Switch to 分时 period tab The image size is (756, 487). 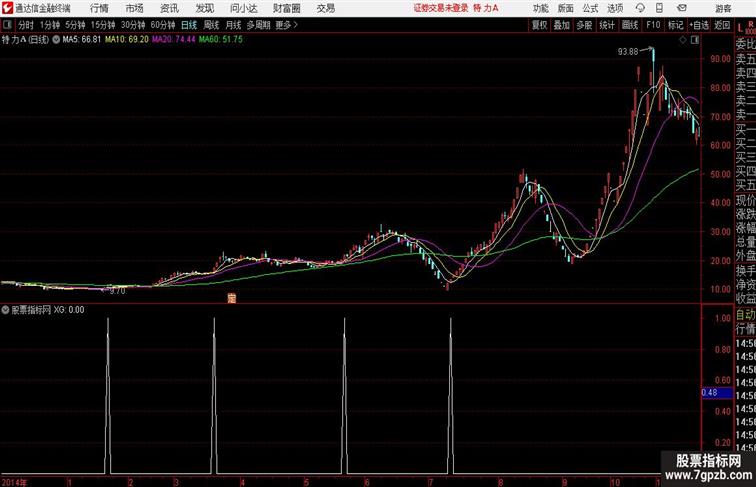26,25
